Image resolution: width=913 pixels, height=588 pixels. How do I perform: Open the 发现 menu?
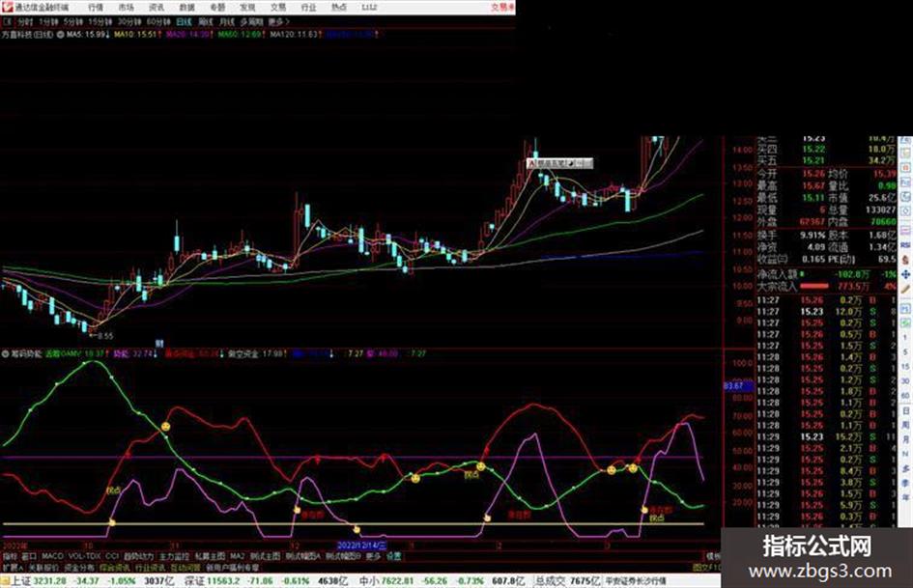247,7
